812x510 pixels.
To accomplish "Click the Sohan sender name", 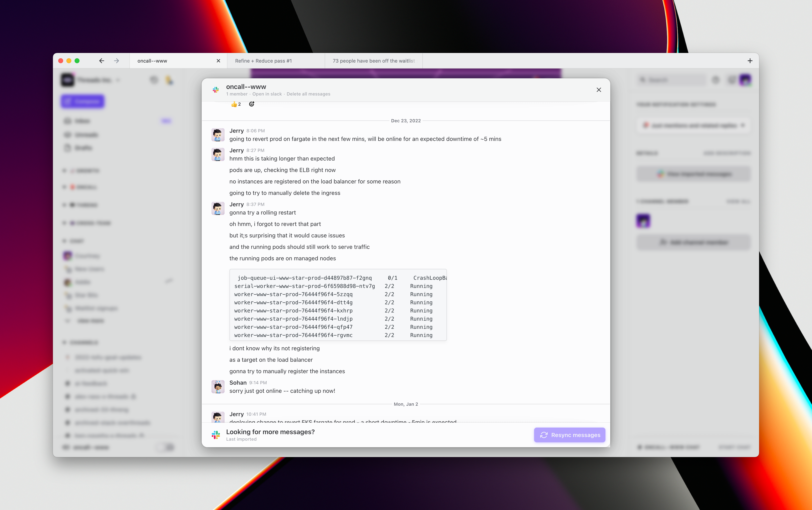I will 238,382.
